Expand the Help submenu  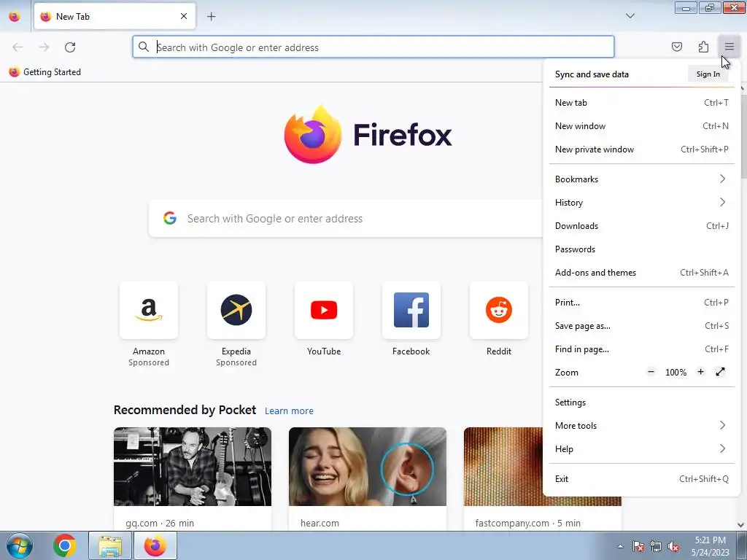coord(641,449)
